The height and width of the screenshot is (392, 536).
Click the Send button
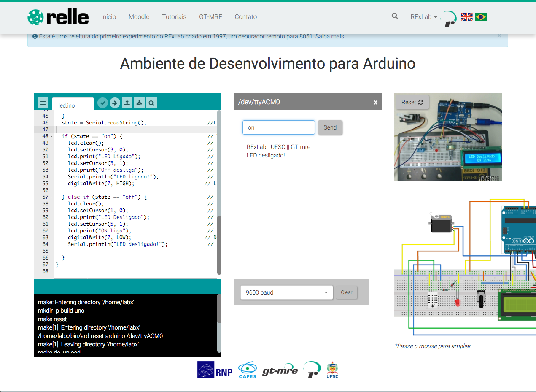(x=330, y=127)
